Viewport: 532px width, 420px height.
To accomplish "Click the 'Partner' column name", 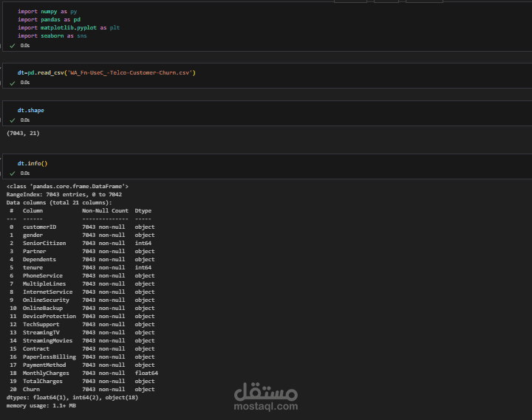I will coord(34,252).
